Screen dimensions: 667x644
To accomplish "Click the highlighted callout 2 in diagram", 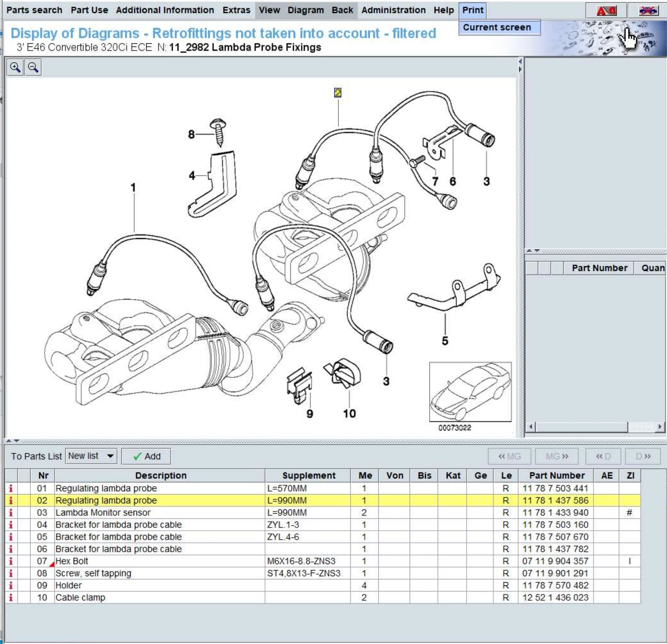I will tap(338, 93).
